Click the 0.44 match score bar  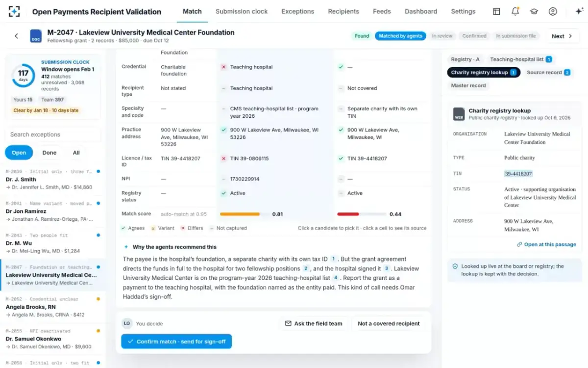[362, 214]
